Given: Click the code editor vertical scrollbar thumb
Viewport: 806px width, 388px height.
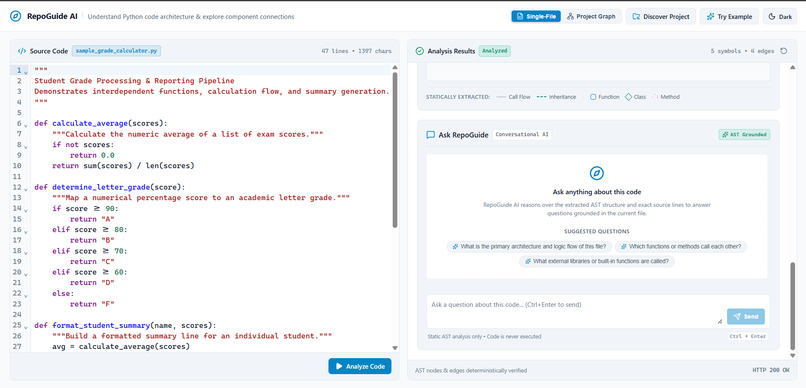Looking at the screenshot, I should pyautogui.click(x=395, y=150).
